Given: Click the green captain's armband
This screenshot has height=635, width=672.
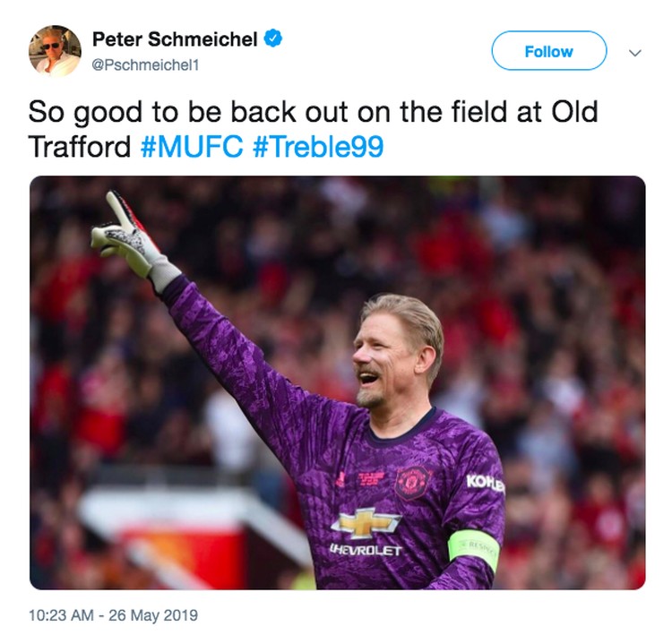Looking at the screenshot, I should [x=474, y=548].
